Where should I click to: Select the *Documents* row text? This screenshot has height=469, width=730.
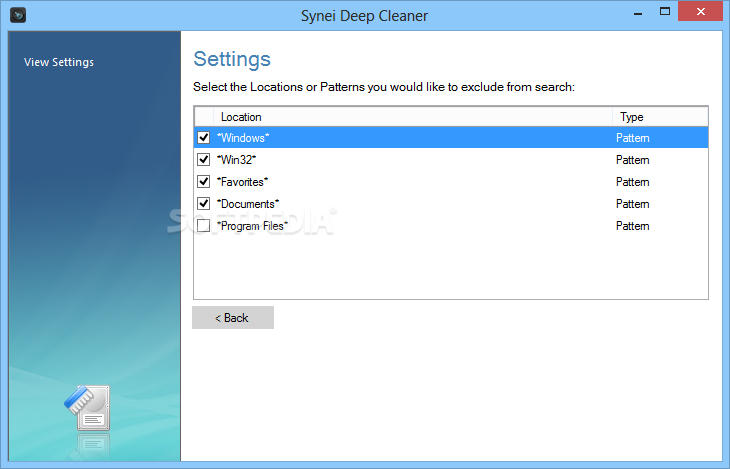pyautogui.click(x=248, y=204)
